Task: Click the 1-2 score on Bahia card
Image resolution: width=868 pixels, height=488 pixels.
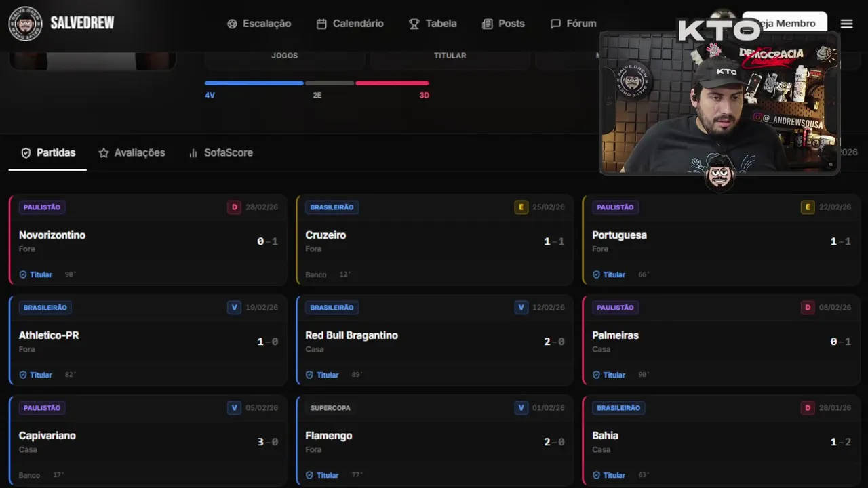Action: 841,442
